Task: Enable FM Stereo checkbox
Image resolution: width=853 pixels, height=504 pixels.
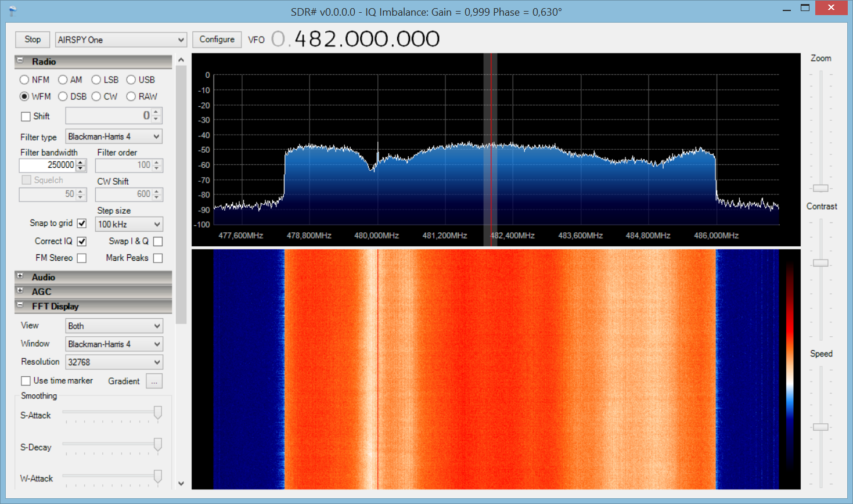Action: (x=82, y=258)
